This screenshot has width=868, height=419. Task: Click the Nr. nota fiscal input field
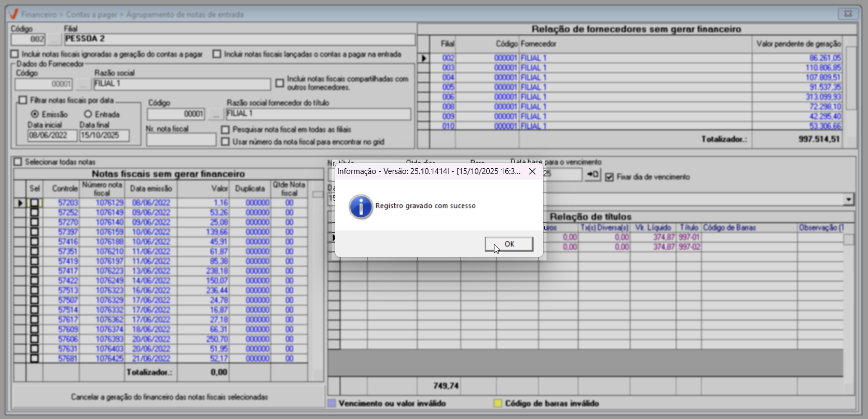tap(181, 140)
